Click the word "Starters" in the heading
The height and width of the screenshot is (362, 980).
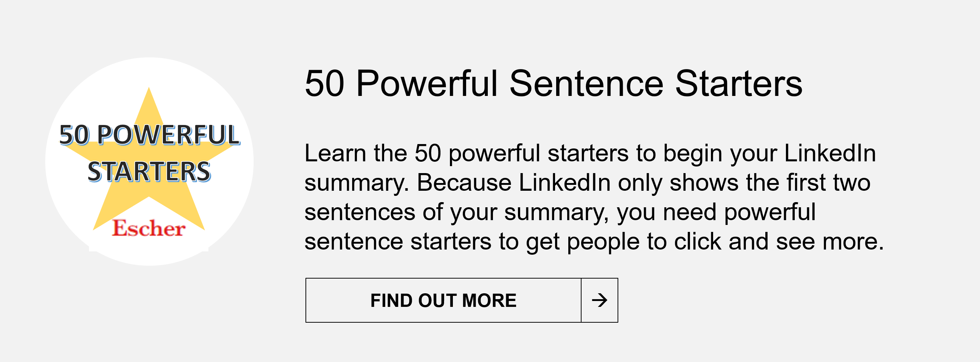click(x=738, y=84)
